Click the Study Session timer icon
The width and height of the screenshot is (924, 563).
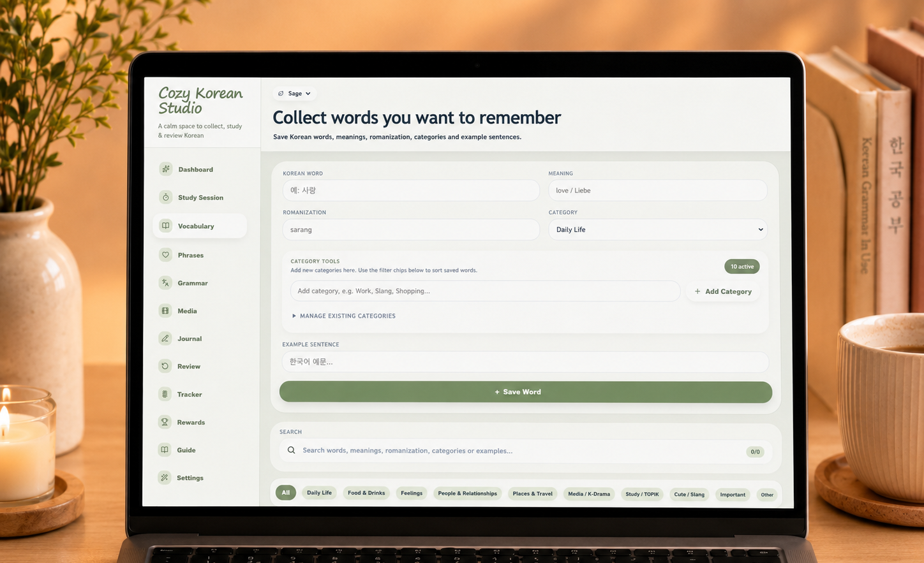pos(166,197)
